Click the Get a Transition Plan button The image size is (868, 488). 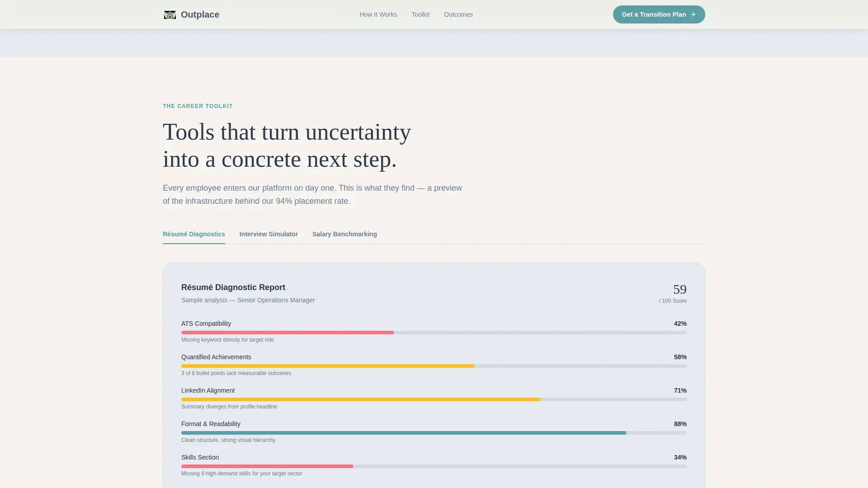659,14
